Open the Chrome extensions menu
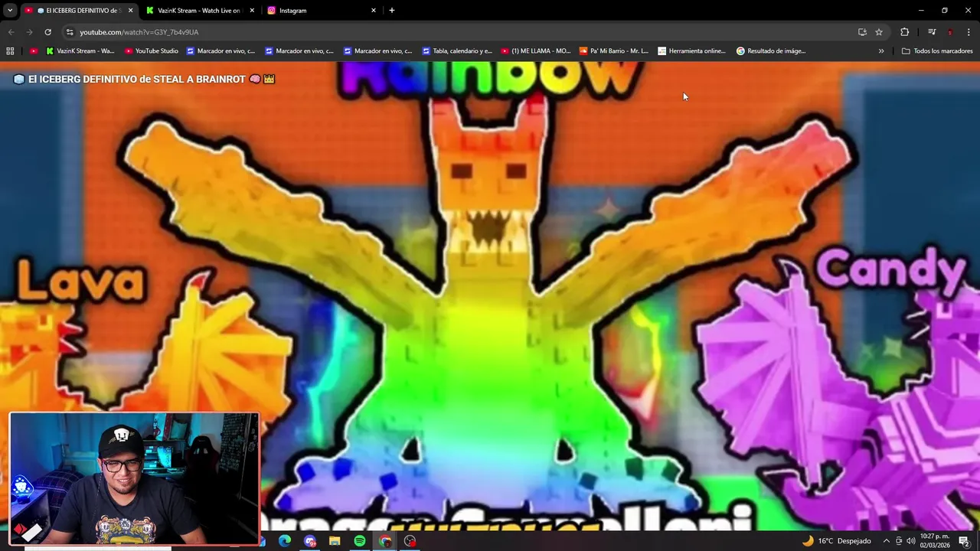The image size is (980, 551). pyautogui.click(x=904, y=32)
